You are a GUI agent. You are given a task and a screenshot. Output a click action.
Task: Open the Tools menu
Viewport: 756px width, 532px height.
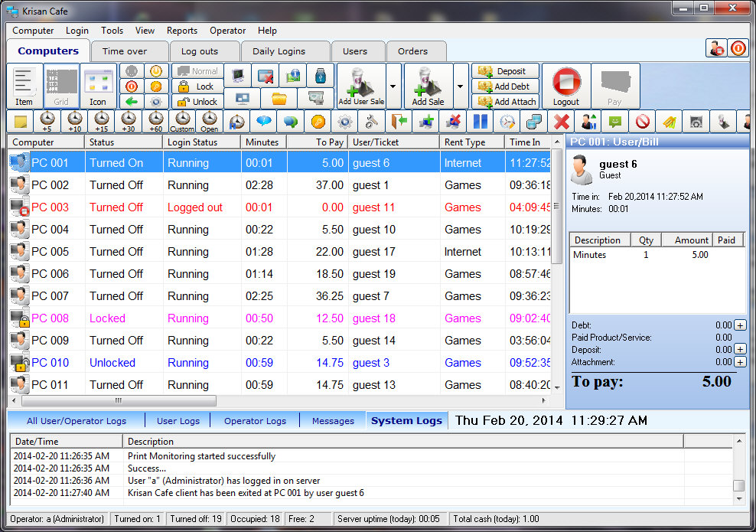[x=112, y=31]
